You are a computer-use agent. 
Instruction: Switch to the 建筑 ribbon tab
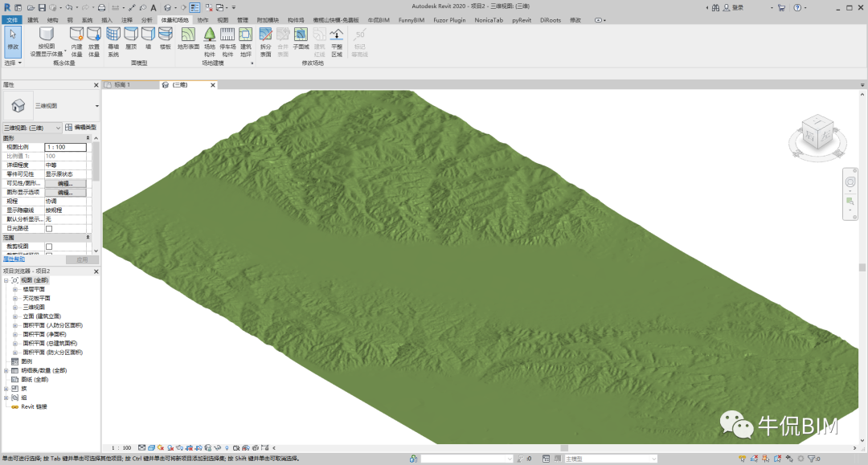(x=33, y=18)
